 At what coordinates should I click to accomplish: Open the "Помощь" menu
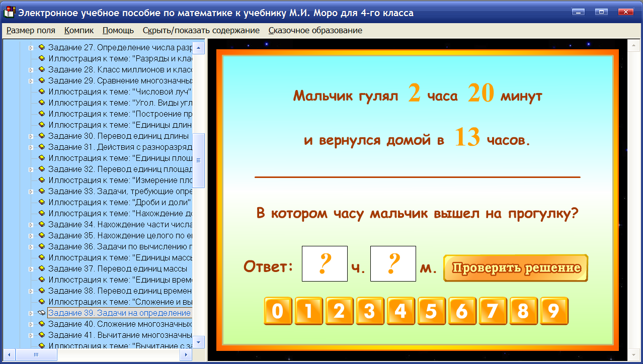[118, 30]
